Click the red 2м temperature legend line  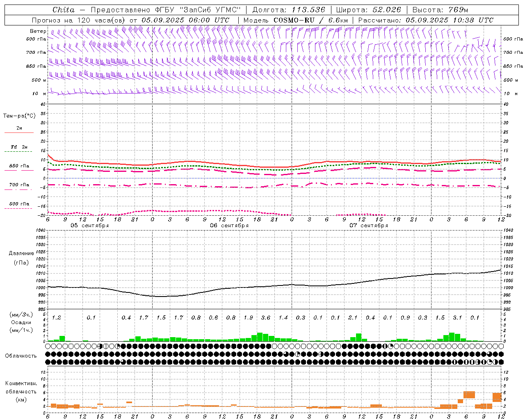pos(19,133)
